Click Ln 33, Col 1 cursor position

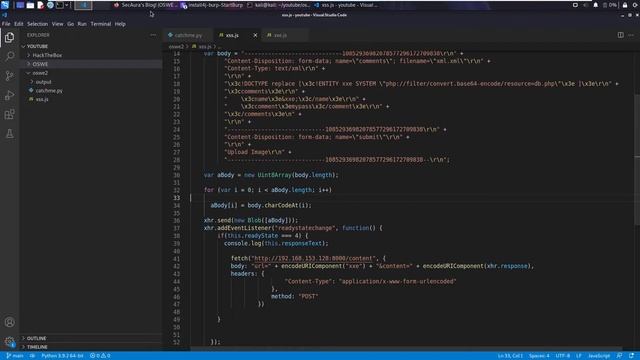510,356
